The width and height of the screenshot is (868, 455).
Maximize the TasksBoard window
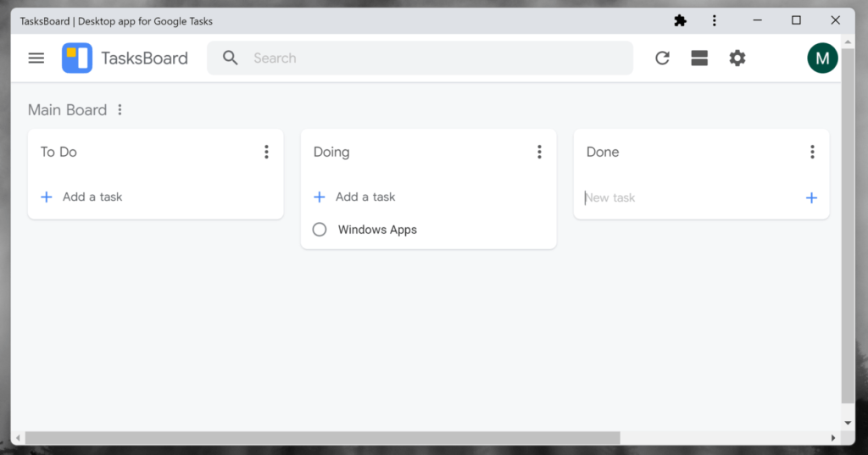click(x=796, y=20)
